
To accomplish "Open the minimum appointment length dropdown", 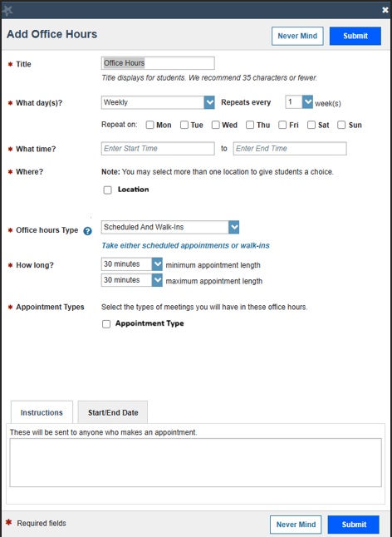I will pyautogui.click(x=132, y=264).
